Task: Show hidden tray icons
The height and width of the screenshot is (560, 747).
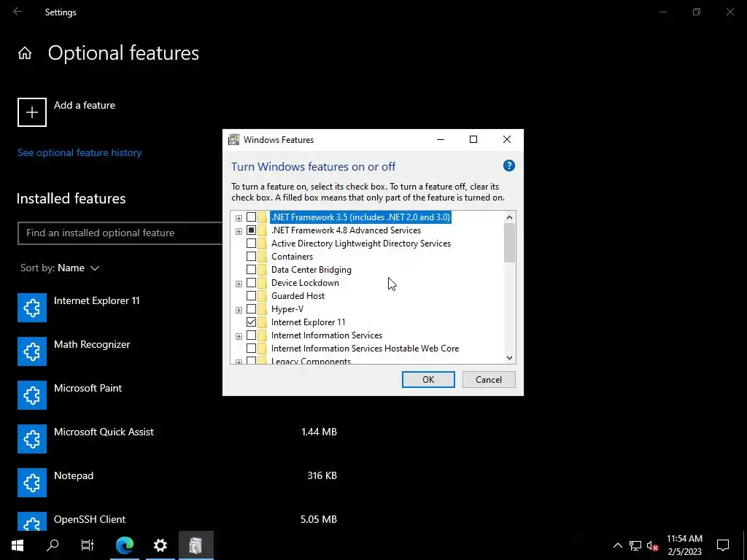Action: [x=617, y=545]
